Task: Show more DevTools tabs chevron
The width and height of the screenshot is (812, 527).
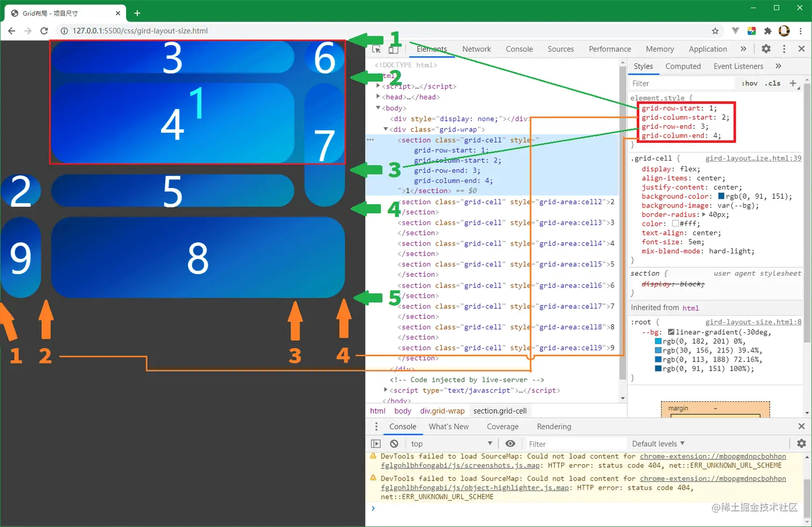Action: (x=743, y=48)
